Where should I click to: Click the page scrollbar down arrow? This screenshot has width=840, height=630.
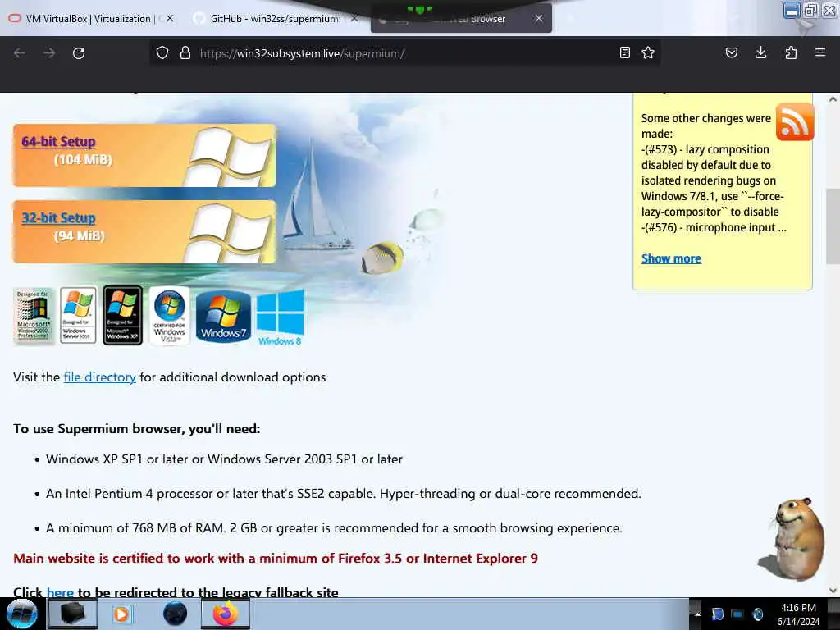click(x=833, y=591)
